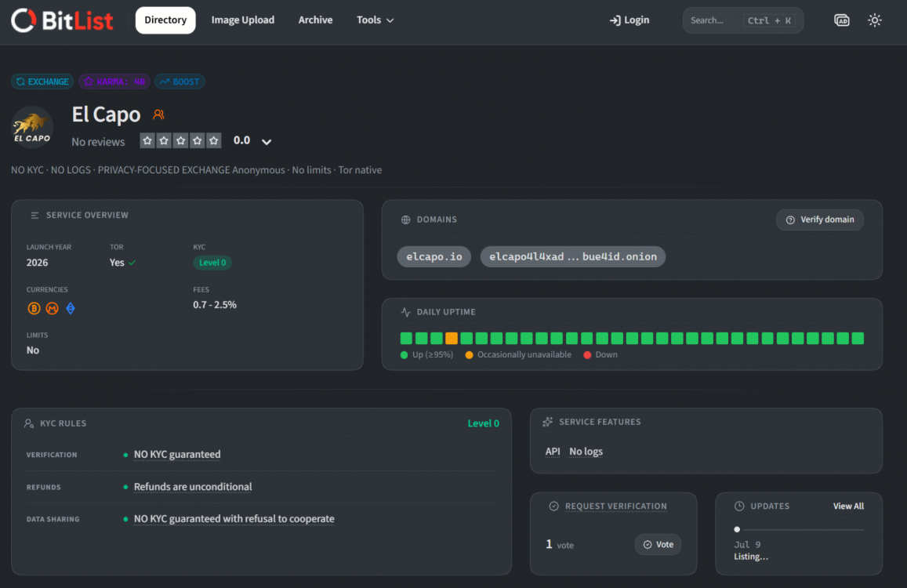Click the Service Features sparkle icon
This screenshot has height=588, width=907.
pyautogui.click(x=548, y=422)
